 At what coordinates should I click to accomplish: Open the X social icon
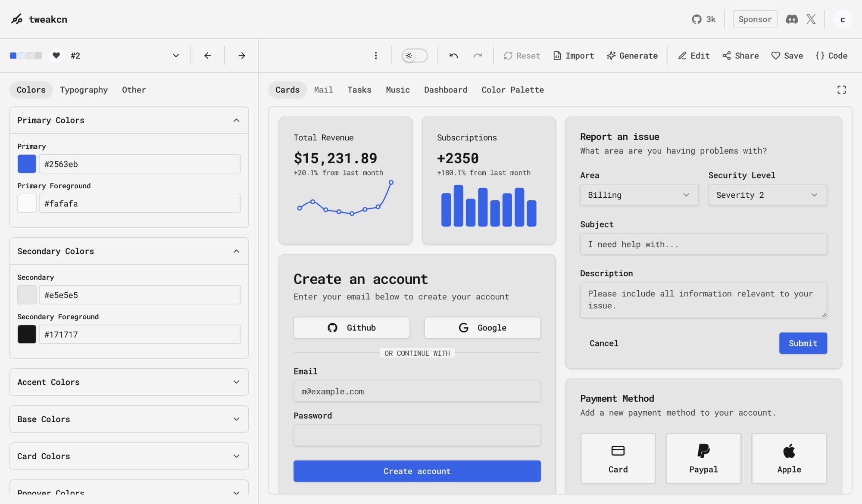coord(811,19)
